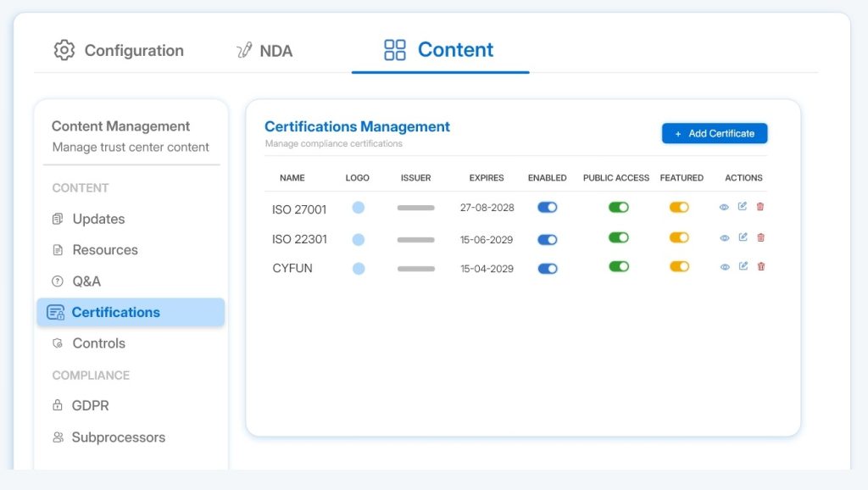Screen dimensions: 868x490
Task: Switch to the NDA tab
Action: click(264, 50)
